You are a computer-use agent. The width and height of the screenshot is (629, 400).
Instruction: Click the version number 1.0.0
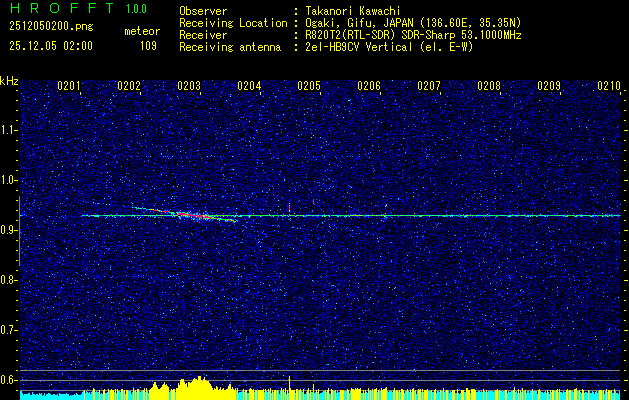click(136, 9)
